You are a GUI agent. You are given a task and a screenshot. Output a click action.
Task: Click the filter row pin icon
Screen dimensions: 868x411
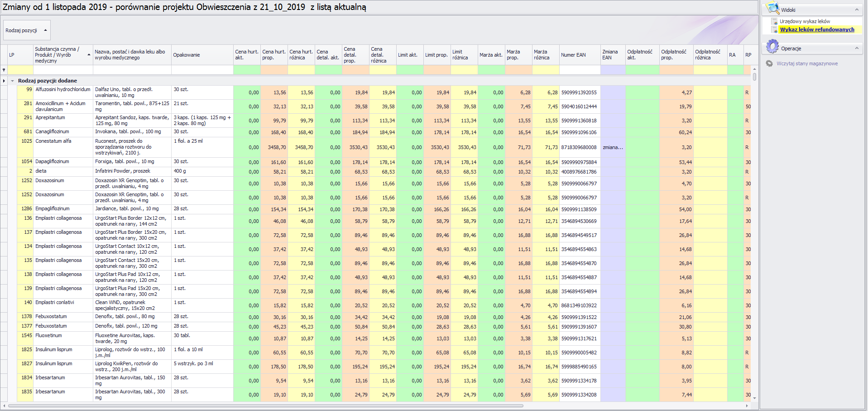pos(4,70)
